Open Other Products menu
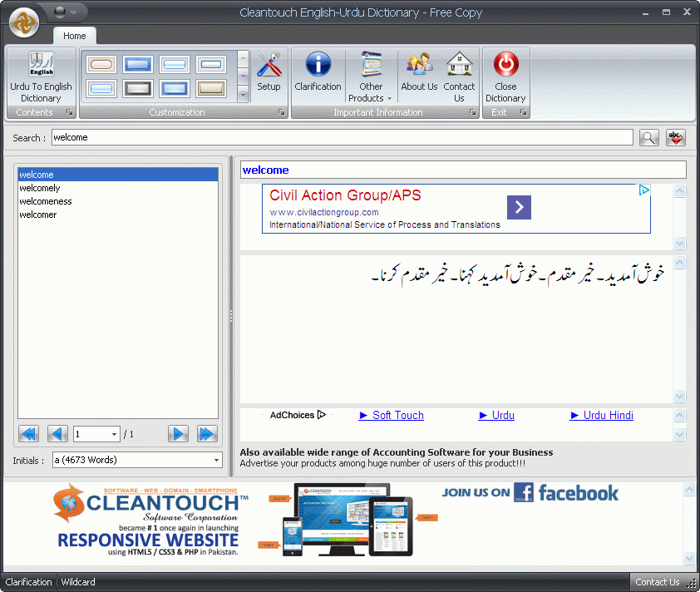Image resolution: width=700 pixels, height=592 pixels. pyautogui.click(x=371, y=76)
